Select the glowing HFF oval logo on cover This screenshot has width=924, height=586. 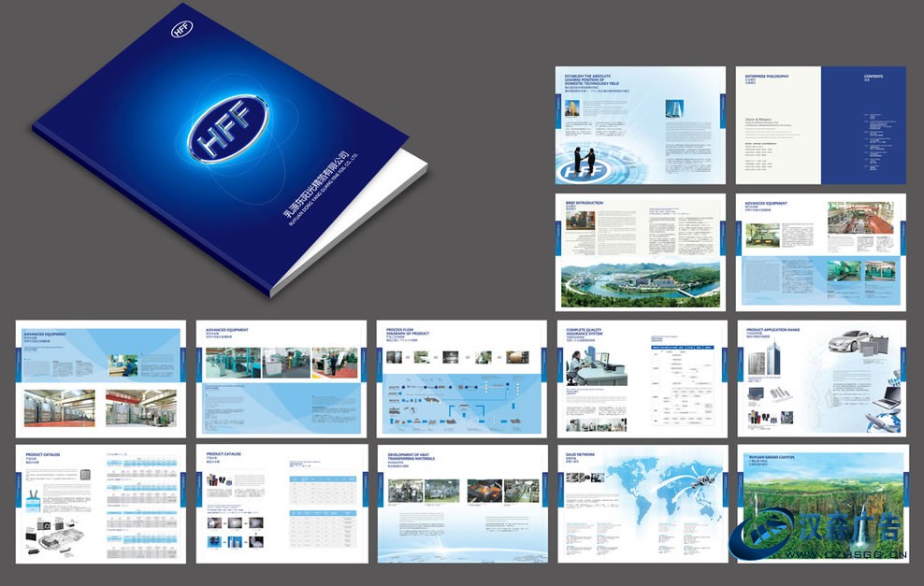point(228,128)
